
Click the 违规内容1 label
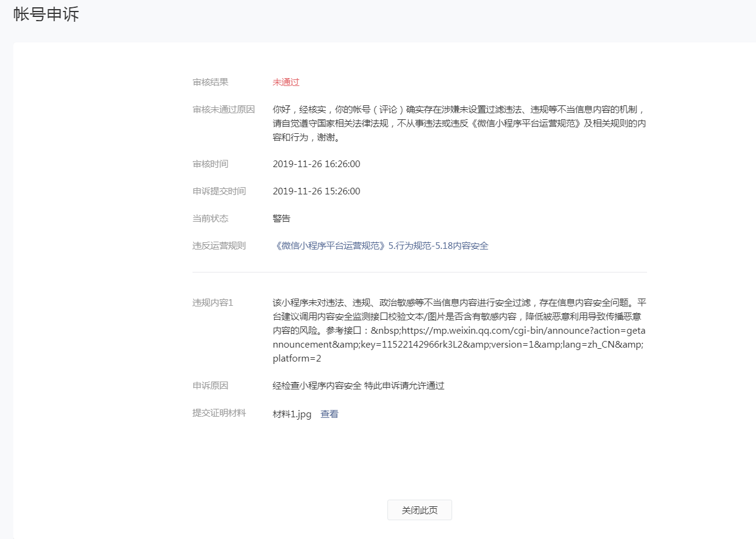213,303
